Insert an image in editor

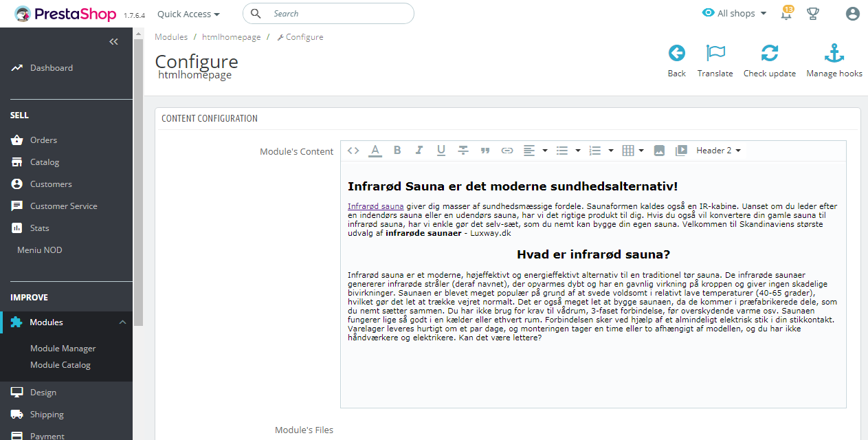coord(659,151)
